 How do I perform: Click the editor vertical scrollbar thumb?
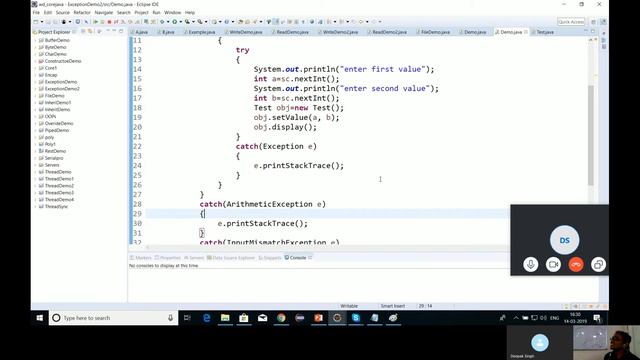(591, 135)
